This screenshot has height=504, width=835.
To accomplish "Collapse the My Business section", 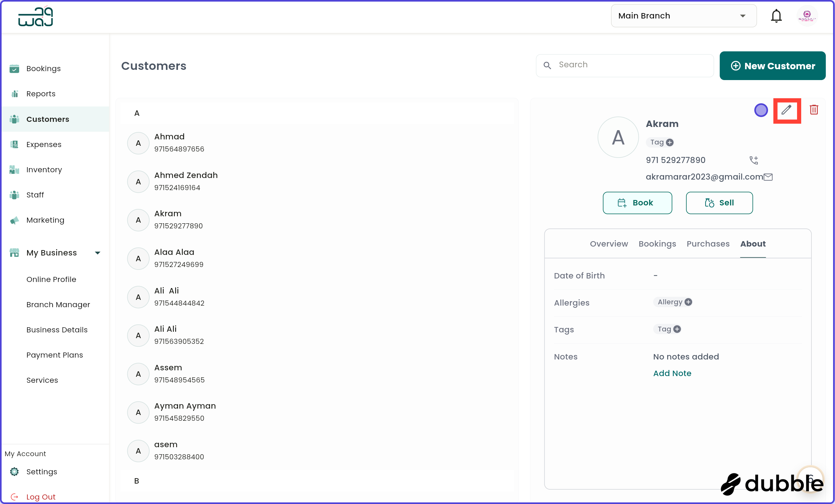I will pos(98,253).
